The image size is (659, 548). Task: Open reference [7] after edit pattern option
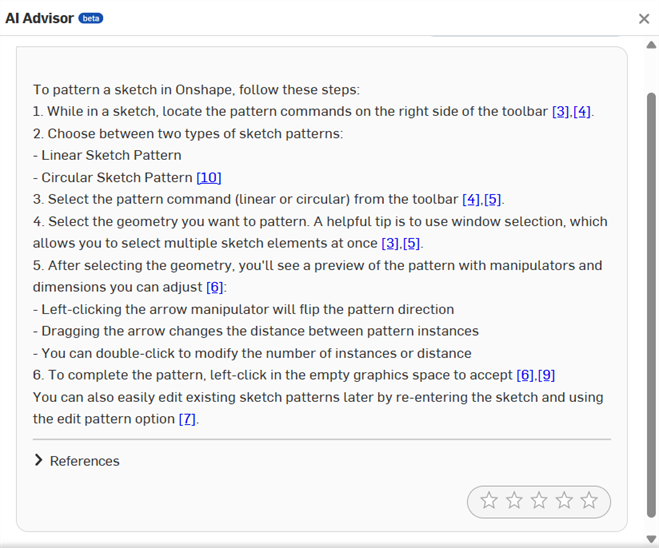tap(187, 419)
